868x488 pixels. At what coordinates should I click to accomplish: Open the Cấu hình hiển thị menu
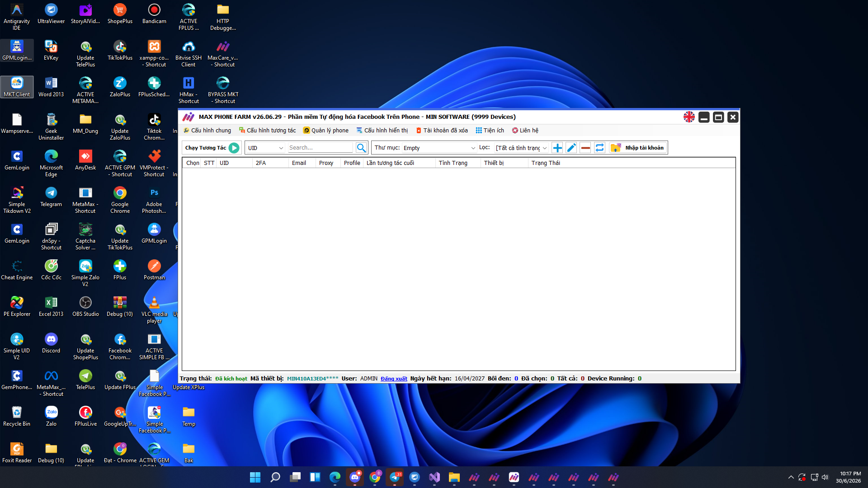pyautogui.click(x=382, y=131)
